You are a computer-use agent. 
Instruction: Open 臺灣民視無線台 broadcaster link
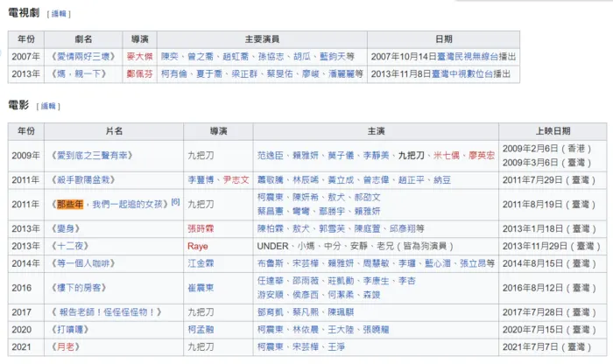point(467,57)
